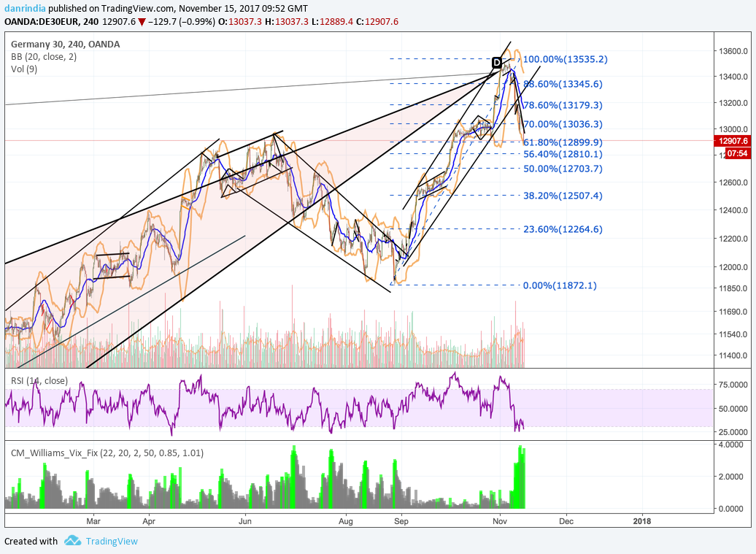Click the open value O:13037.3
The image size is (756, 554).
click(x=239, y=22)
